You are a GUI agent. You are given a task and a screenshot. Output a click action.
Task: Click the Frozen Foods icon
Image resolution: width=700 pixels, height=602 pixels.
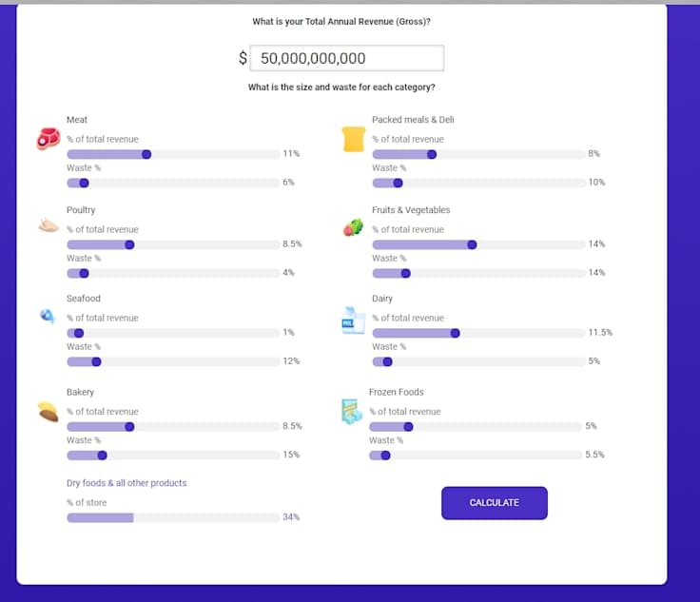pos(352,411)
